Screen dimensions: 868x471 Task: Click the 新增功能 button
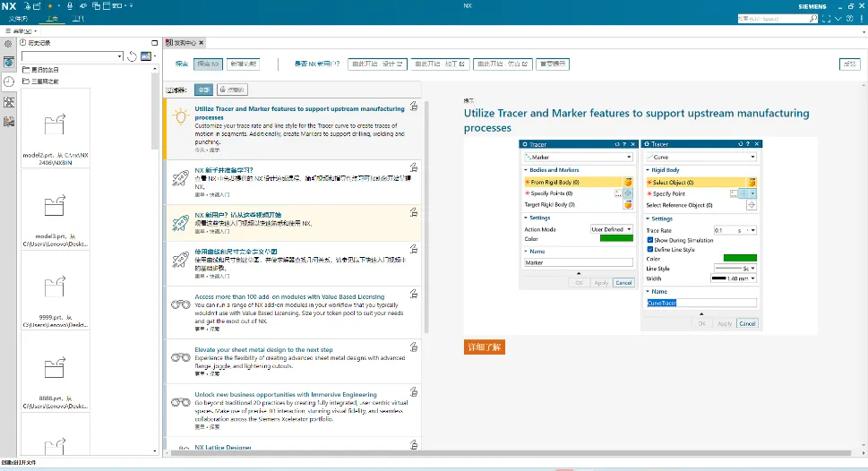pos(243,64)
